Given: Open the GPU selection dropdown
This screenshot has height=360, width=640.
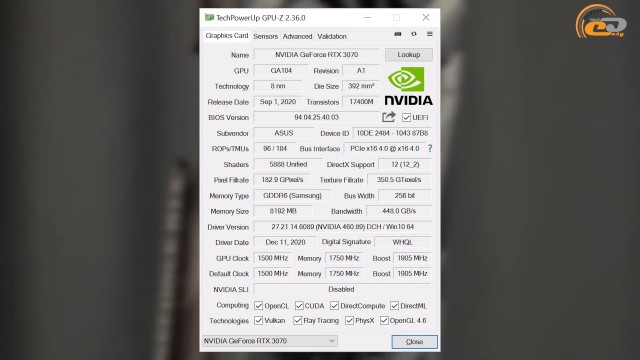Looking at the screenshot, I should [270, 341].
